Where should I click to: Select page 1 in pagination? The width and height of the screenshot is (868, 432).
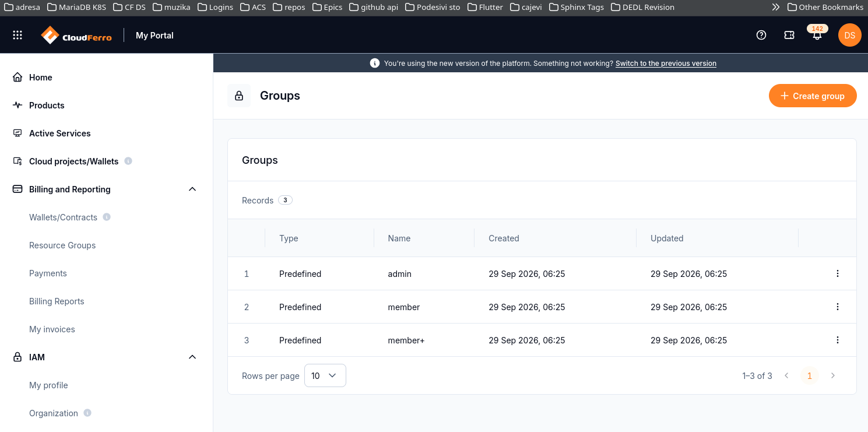coord(809,375)
